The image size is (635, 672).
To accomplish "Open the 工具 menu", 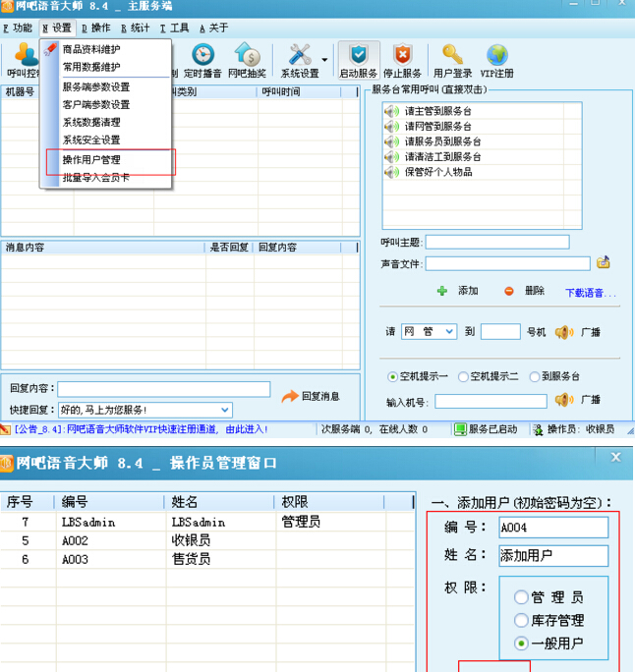I will pos(174,28).
